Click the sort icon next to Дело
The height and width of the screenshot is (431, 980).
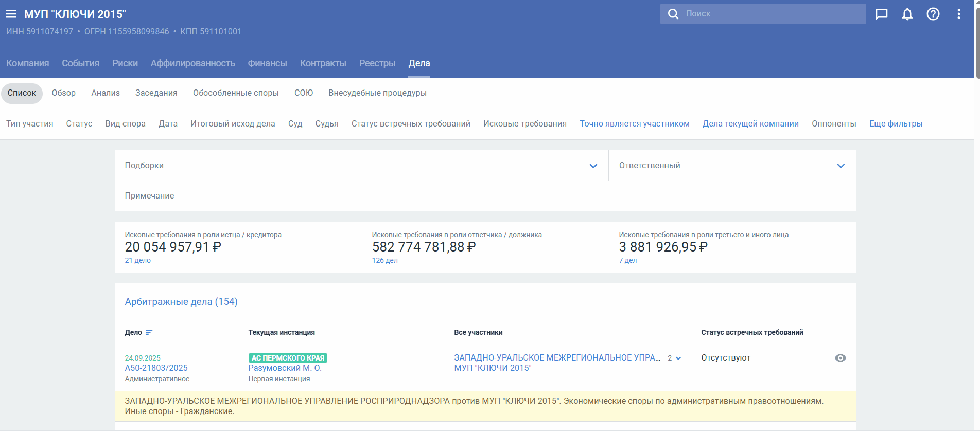pyautogui.click(x=149, y=332)
